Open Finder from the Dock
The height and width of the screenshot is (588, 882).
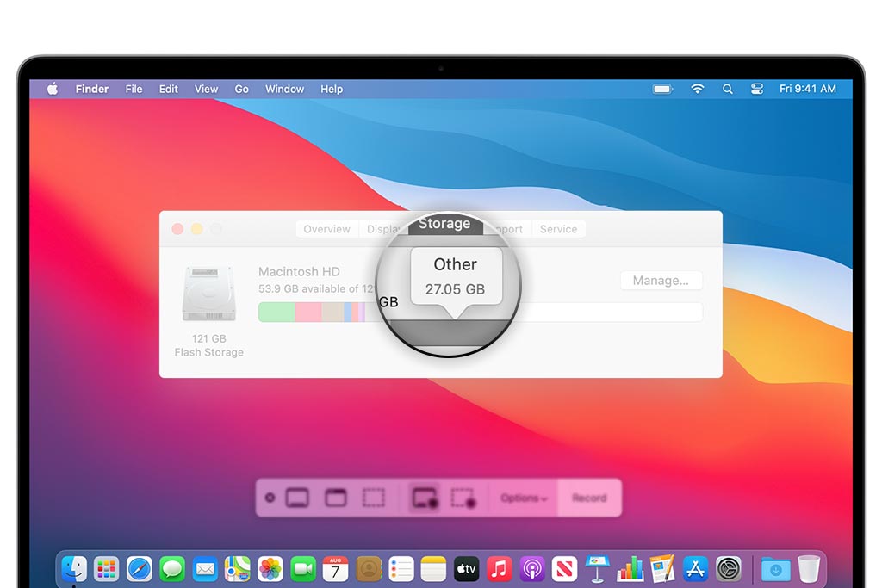click(x=74, y=569)
